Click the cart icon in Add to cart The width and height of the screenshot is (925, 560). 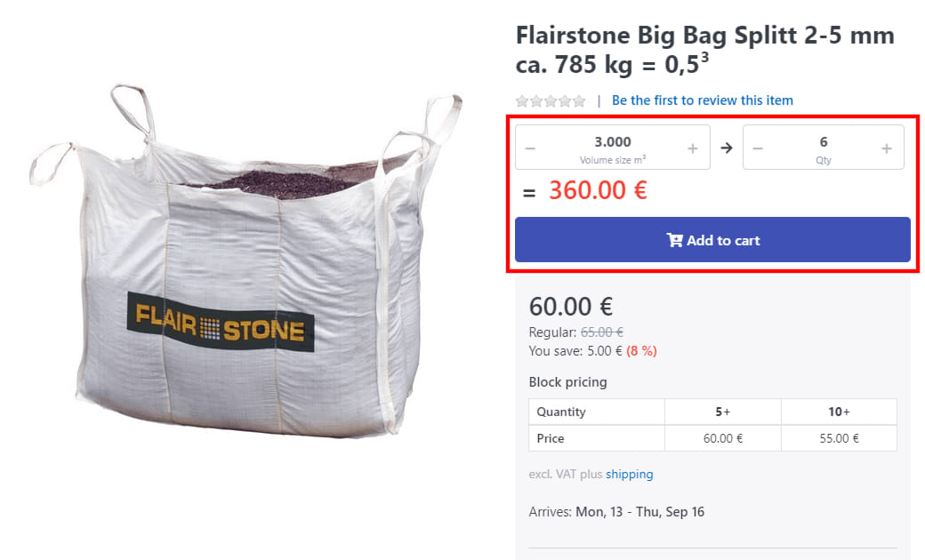[674, 240]
